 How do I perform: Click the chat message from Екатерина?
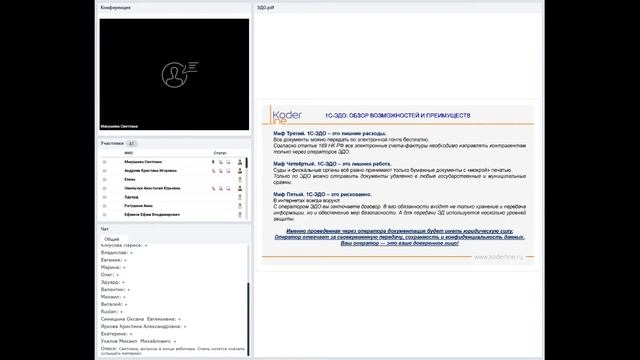coord(117,334)
